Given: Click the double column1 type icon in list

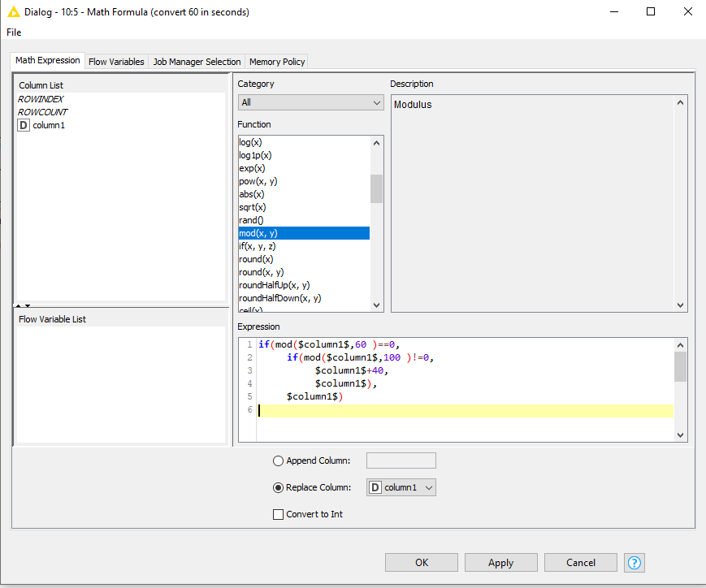Looking at the screenshot, I should pos(24,125).
